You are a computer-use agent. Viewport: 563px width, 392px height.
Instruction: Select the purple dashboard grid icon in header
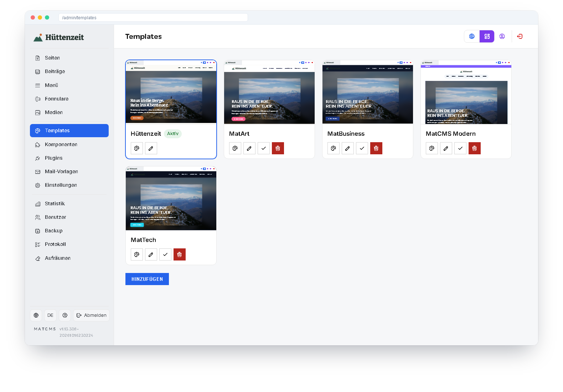[487, 36]
